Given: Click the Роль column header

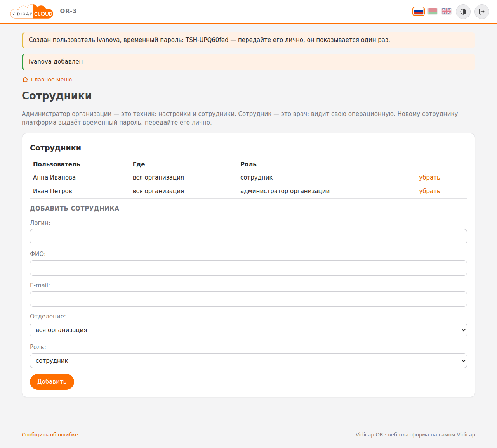Looking at the screenshot, I should [x=248, y=164].
